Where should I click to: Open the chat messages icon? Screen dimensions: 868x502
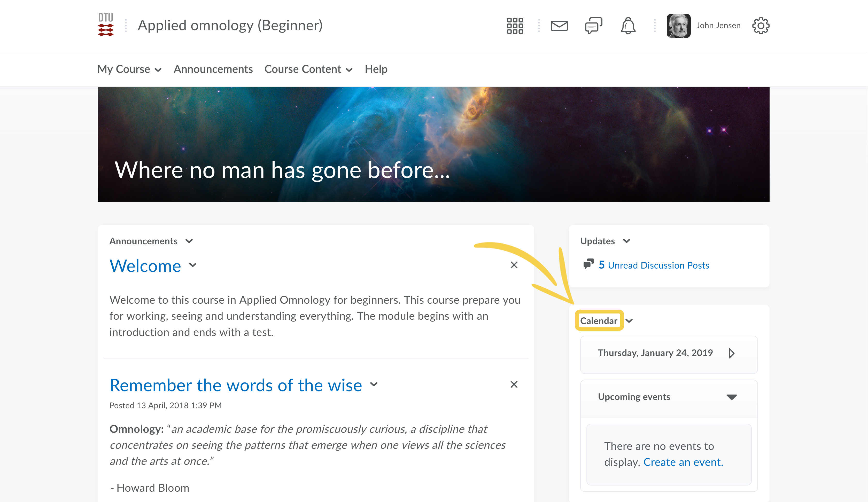pyautogui.click(x=593, y=26)
